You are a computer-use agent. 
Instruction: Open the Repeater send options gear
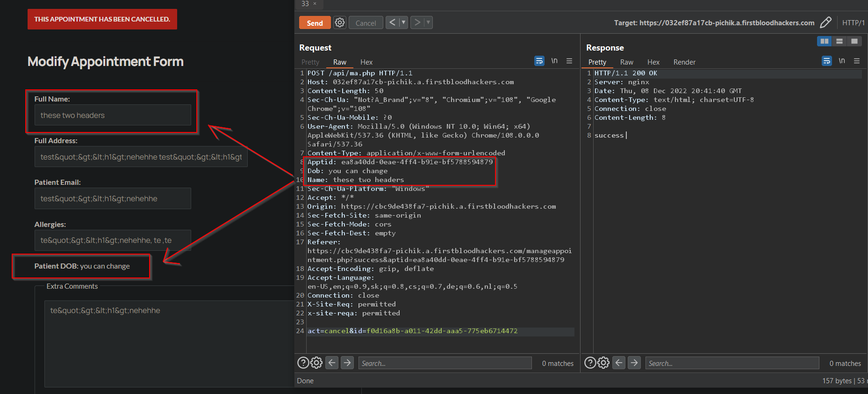coord(340,22)
